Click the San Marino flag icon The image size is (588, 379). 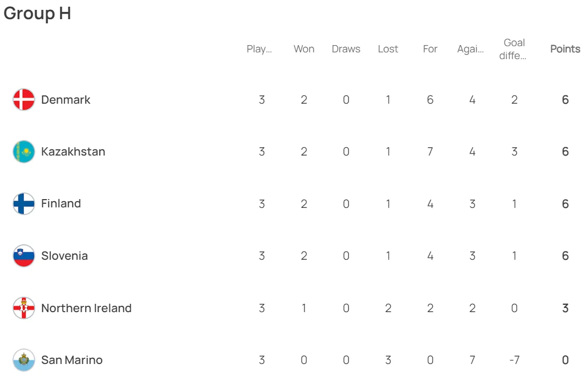(24, 360)
